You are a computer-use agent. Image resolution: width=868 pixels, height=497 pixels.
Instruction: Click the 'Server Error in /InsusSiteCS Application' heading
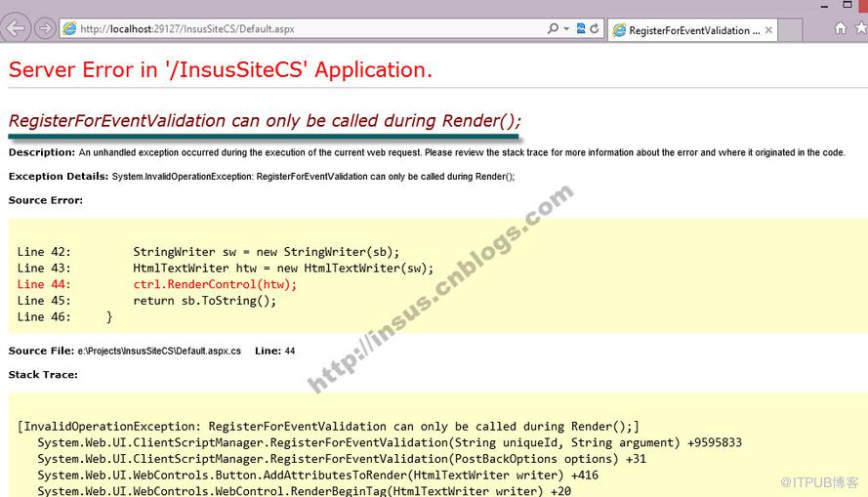click(x=221, y=69)
